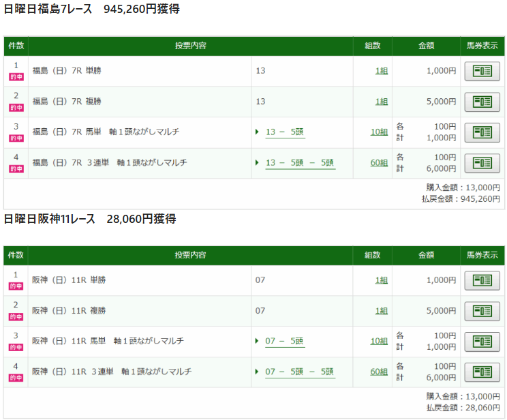
Task: Select text 阪神（日）11R 馬単 軸1頭ながしマルチ
Action: coord(108,341)
